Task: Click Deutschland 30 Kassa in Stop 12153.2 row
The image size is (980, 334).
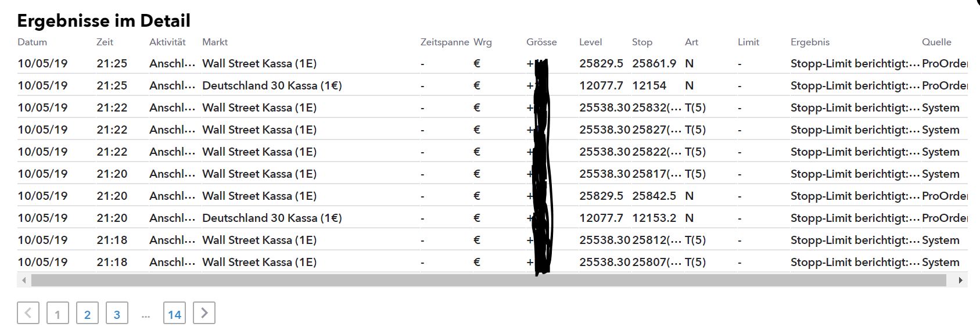Action: point(272,218)
